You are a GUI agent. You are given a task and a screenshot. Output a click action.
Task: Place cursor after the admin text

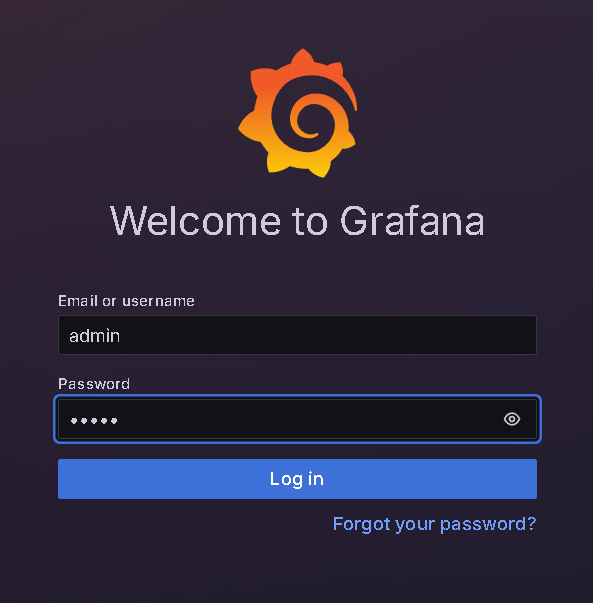[x=121, y=336]
